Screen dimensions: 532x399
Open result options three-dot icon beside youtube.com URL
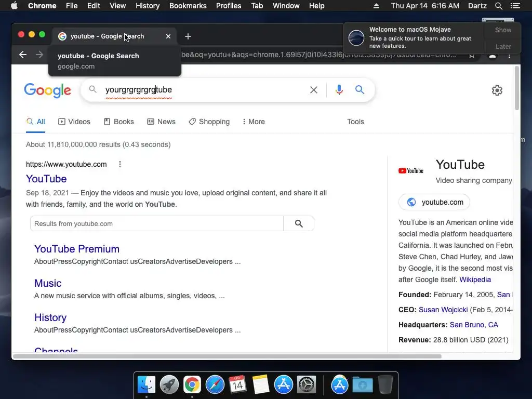[120, 164]
